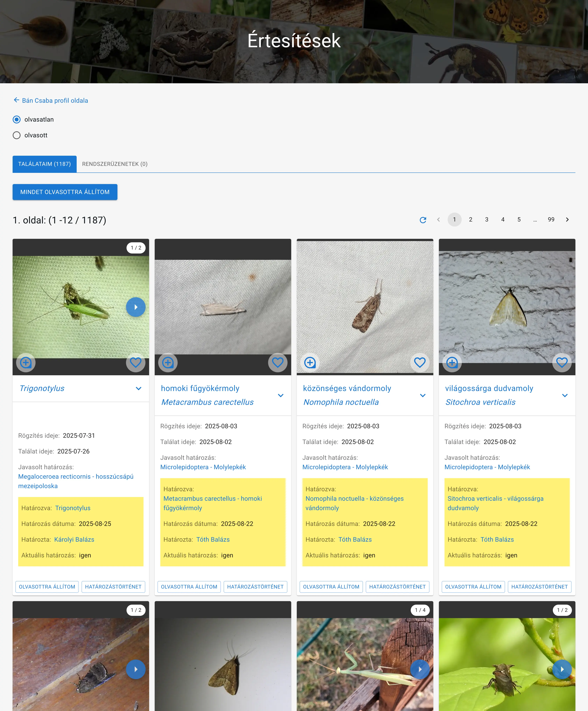Open Károlyi Balázs profile link
Image resolution: width=588 pixels, height=711 pixels.
[x=74, y=539]
